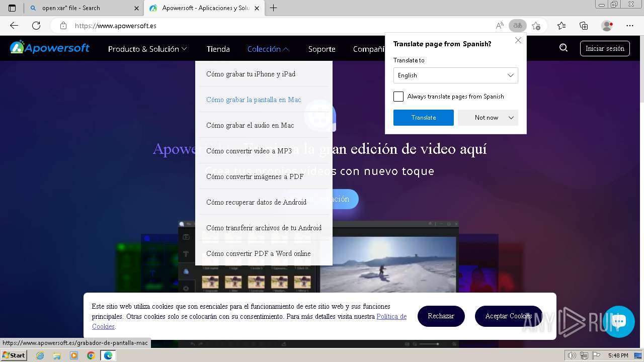Open the media player taskbar icon
This screenshot has width=644, height=362.
[74, 355]
